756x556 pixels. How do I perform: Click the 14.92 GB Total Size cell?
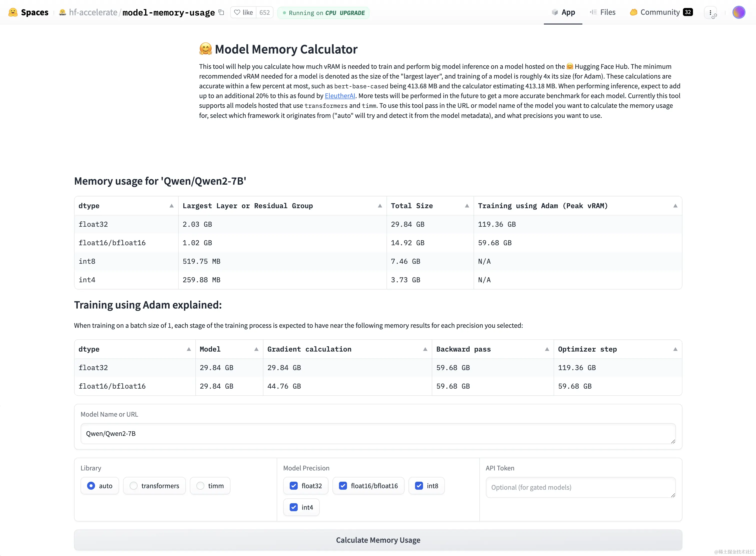430,243
